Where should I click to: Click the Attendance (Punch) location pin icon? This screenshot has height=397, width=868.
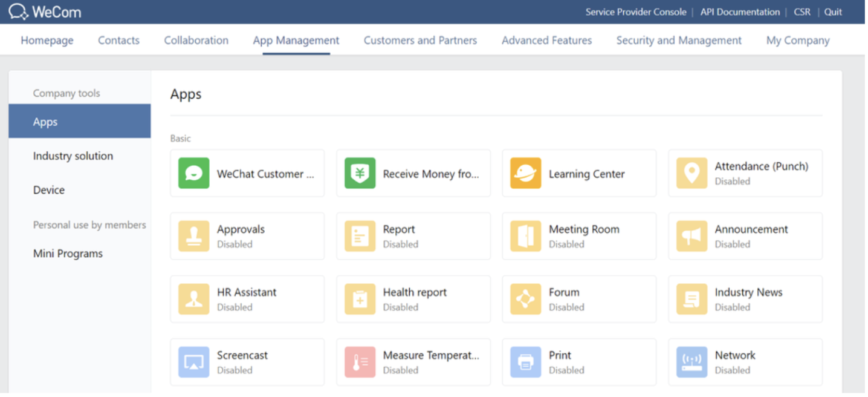[x=692, y=174]
